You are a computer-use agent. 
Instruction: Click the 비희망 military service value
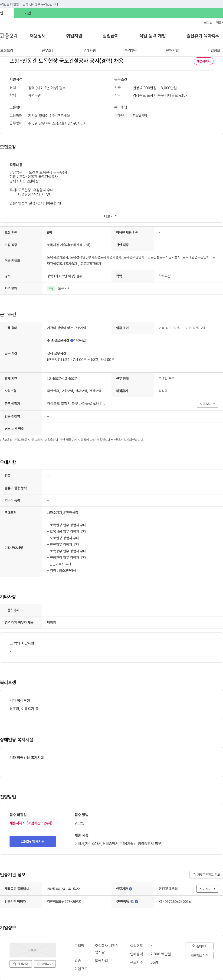51,623
